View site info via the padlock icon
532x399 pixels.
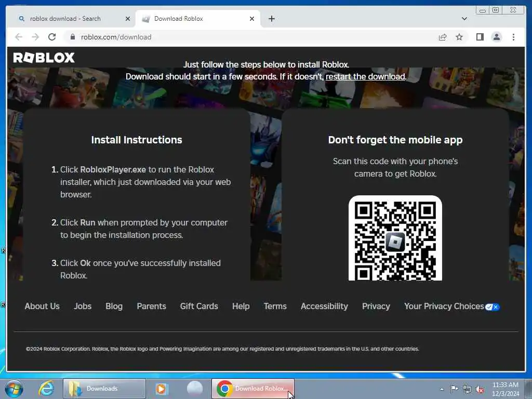click(x=73, y=37)
